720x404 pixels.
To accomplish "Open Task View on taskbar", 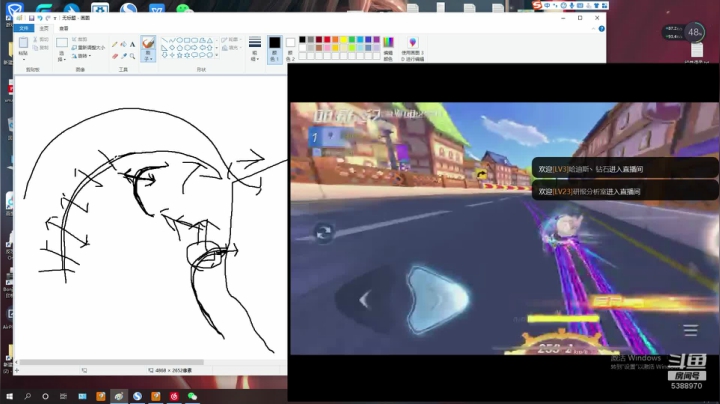I will [x=63, y=396].
